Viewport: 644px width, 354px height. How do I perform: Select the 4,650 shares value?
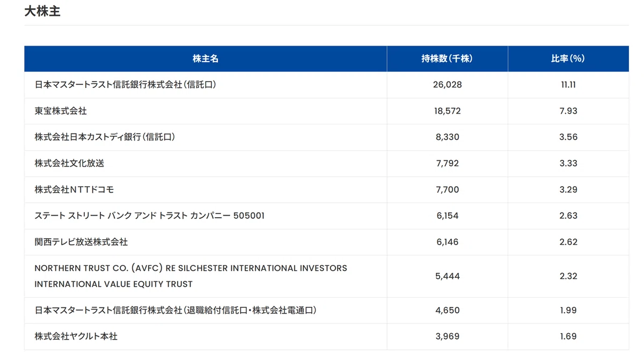point(448,310)
